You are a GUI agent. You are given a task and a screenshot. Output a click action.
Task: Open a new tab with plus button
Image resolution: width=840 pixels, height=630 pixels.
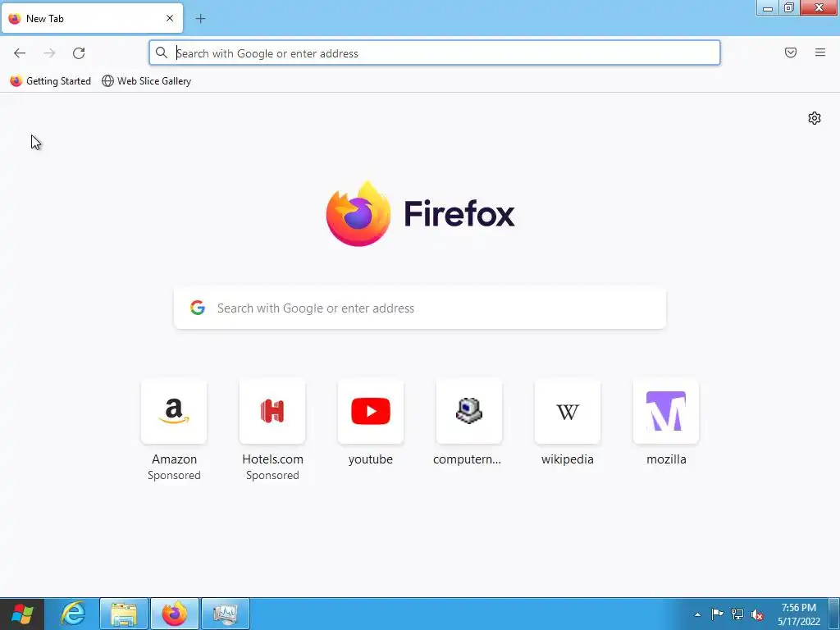[200, 19]
